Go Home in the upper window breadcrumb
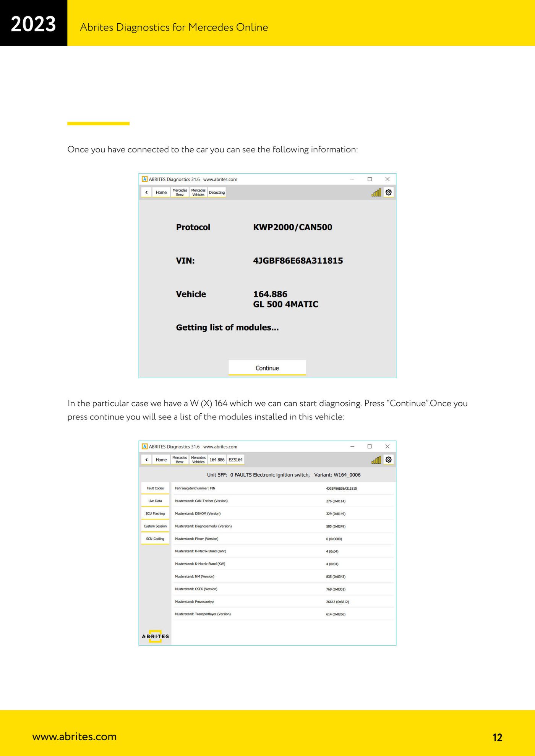Image resolution: width=535 pixels, height=756 pixels. [161, 192]
